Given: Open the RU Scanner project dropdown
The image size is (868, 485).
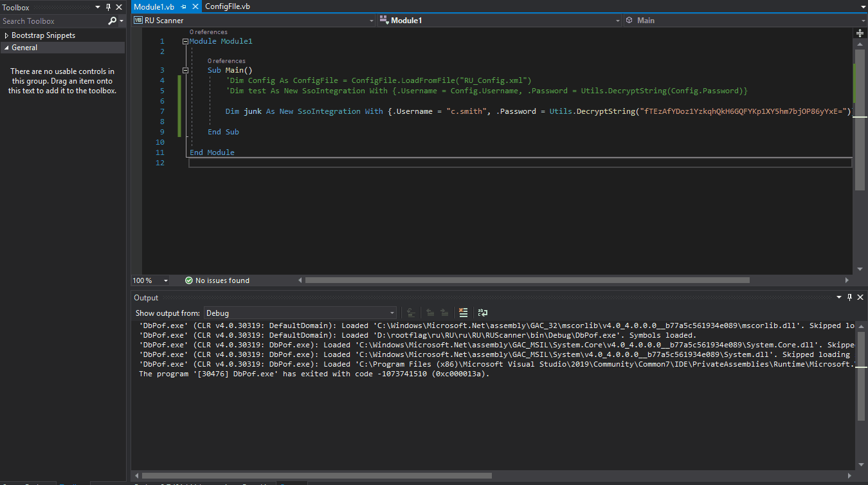Looking at the screenshot, I should coord(371,21).
